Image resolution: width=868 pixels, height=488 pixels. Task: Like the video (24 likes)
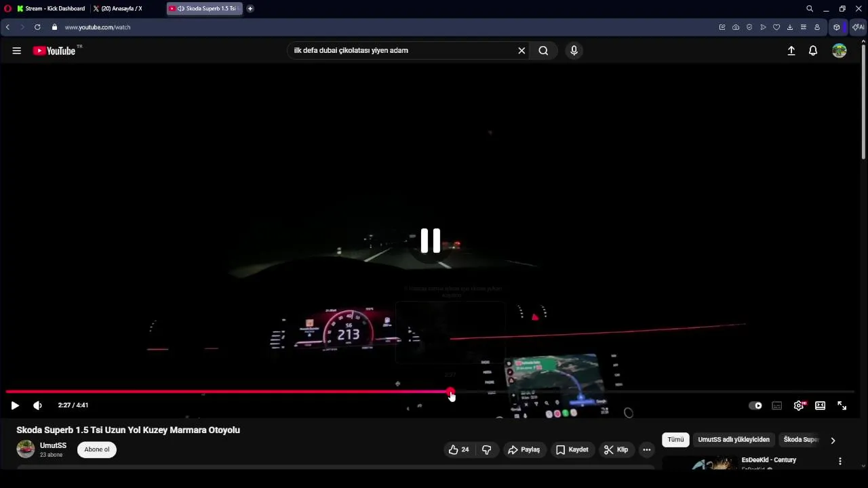coord(458,449)
